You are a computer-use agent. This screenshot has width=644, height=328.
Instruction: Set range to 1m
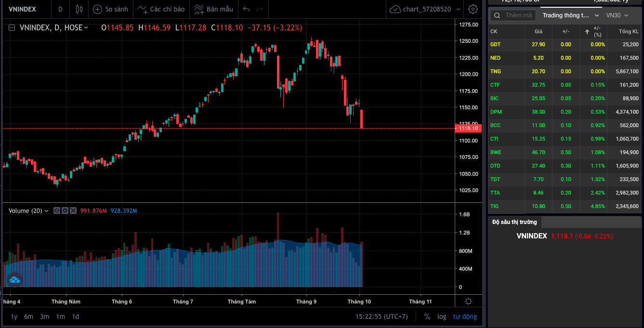[60, 316]
